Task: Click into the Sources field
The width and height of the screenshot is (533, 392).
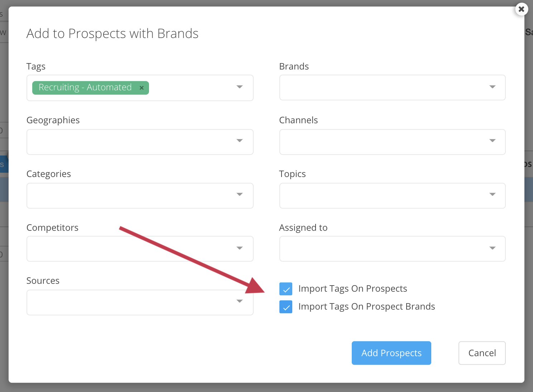Action: (x=129, y=302)
